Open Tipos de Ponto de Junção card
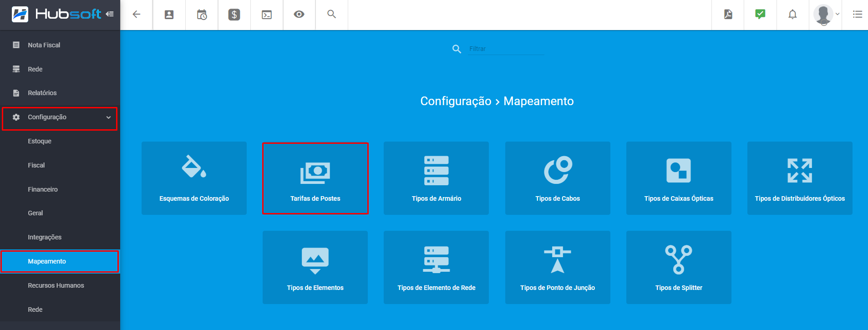The height and width of the screenshot is (330, 868). [x=558, y=267]
